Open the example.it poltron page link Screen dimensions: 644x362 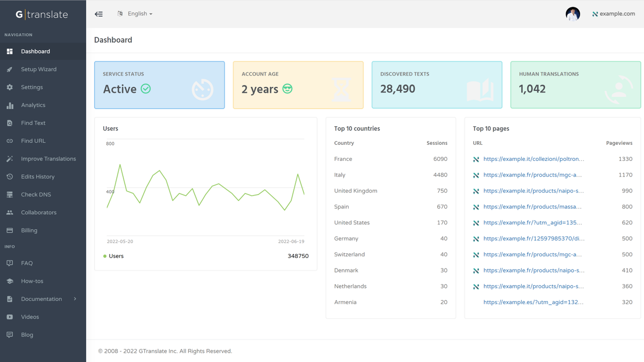click(534, 159)
